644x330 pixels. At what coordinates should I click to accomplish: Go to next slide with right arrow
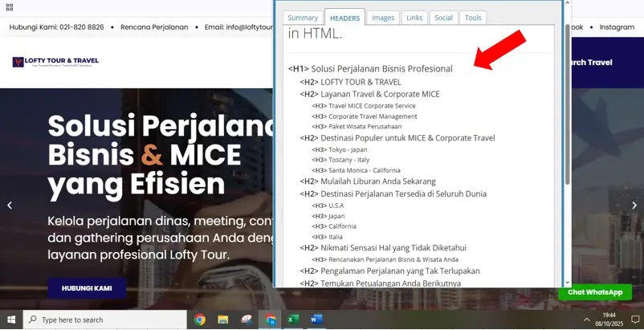point(634,206)
